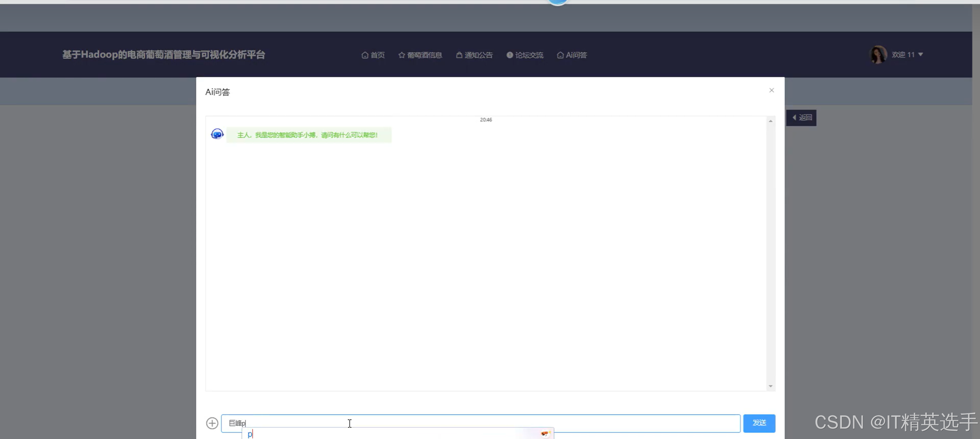Click the plus attachment icon beside input

click(212, 423)
